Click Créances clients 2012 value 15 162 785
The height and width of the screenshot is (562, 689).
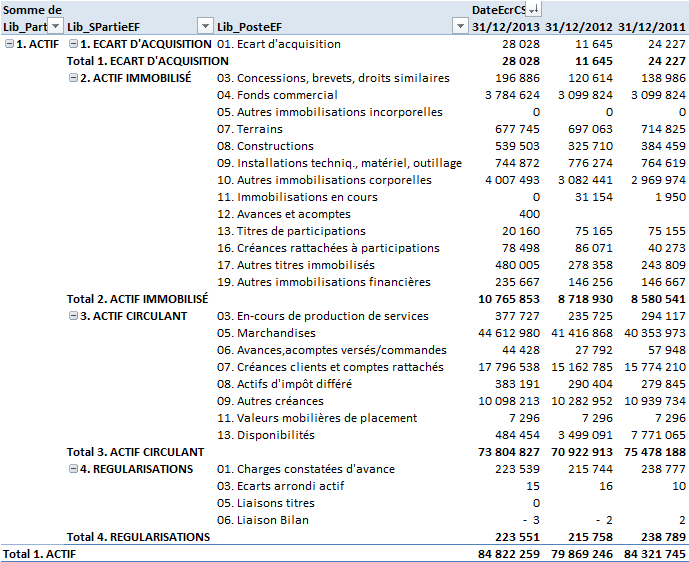click(x=582, y=367)
